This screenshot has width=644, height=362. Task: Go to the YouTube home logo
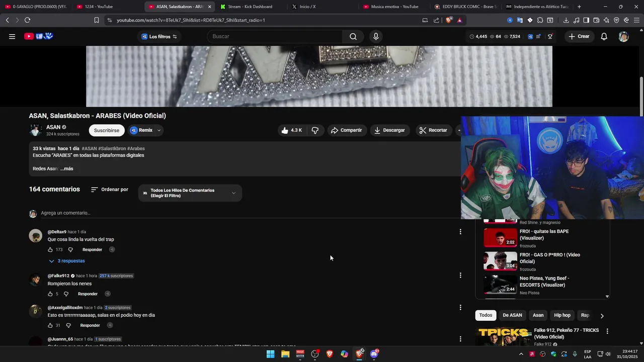pos(39,36)
